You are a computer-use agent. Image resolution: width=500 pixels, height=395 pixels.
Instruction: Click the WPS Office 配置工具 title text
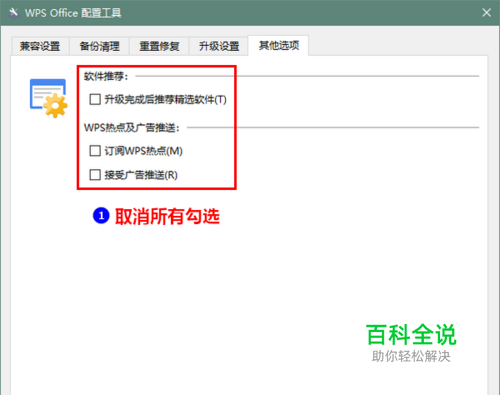click(x=73, y=13)
